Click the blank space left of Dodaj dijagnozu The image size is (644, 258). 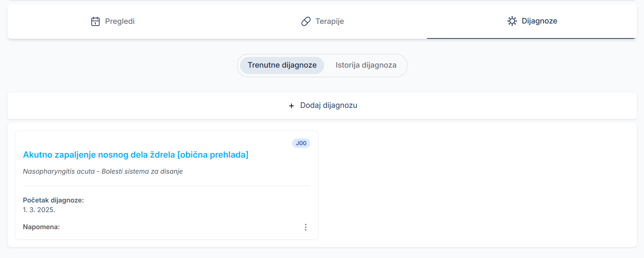point(142,106)
